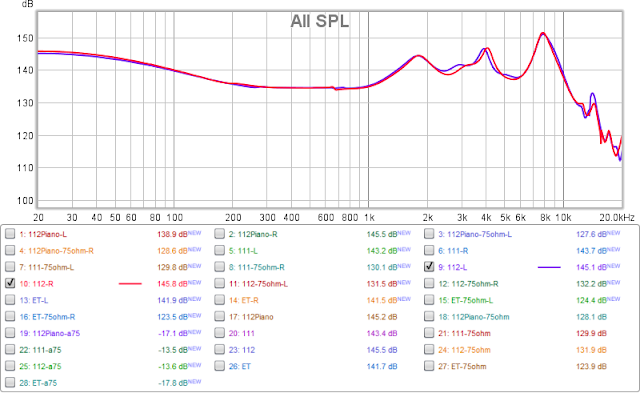The height and width of the screenshot is (393, 640).
Task: Enable the 5: 111-L trace checkbox
Action: (x=220, y=250)
